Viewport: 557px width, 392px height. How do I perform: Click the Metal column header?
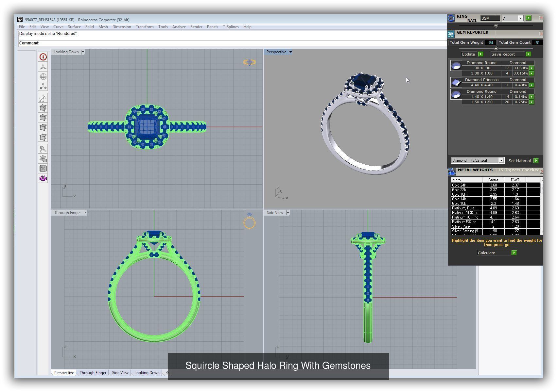[x=466, y=180]
